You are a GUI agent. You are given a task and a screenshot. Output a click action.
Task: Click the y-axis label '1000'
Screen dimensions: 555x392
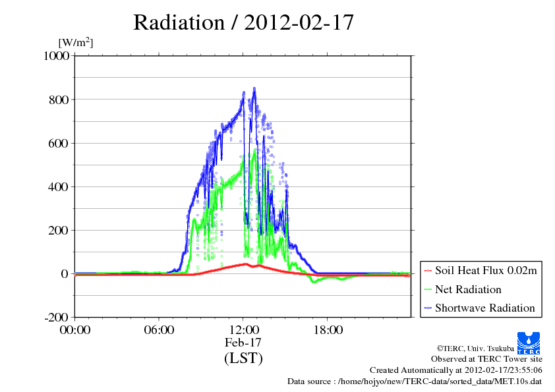56,56
